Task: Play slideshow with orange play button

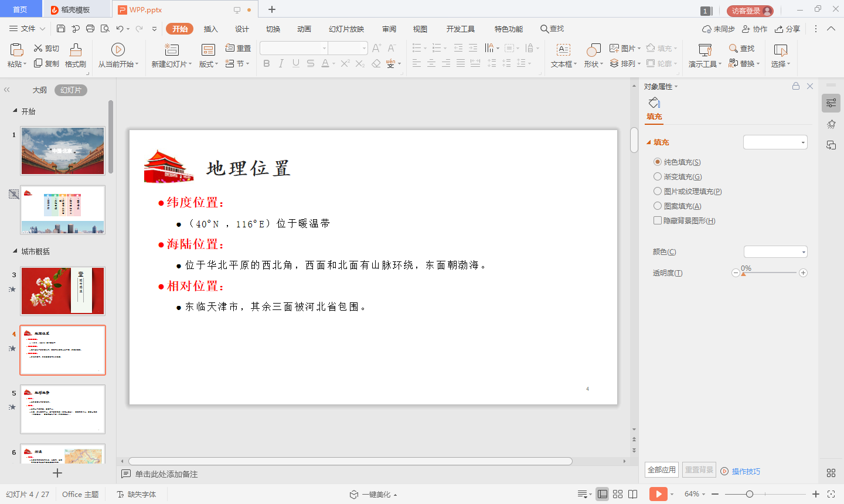Action: pyautogui.click(x=658, y=494)
